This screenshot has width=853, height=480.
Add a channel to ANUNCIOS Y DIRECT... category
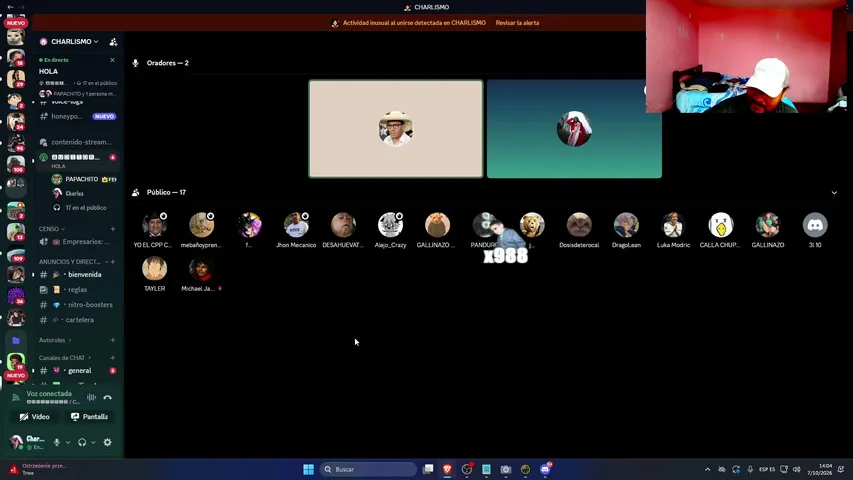tap(113, 262)
